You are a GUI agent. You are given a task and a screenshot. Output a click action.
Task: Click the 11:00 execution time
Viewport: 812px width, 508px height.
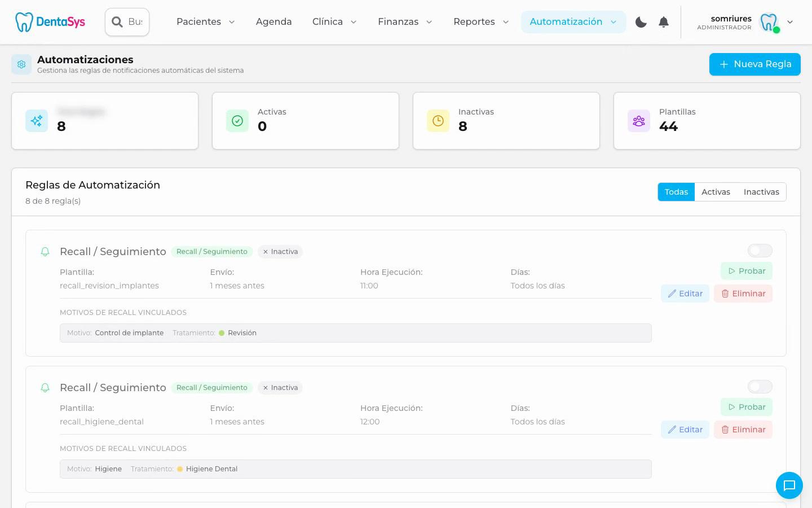pyautogui.click(x=369, y=286)
